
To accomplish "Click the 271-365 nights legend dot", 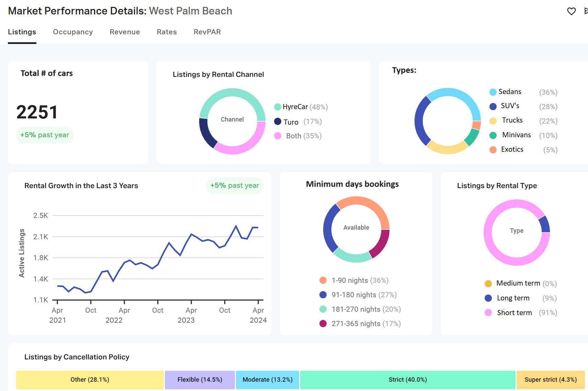I will (323, 324).
